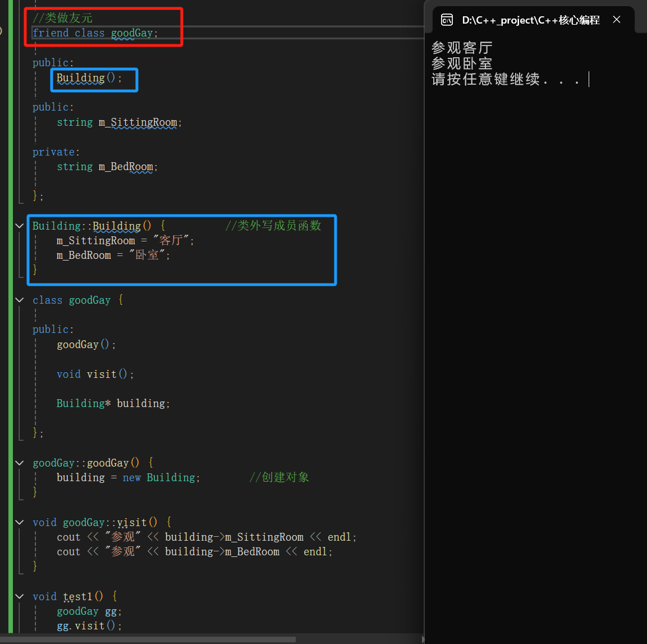Viewport: 647px width, 644px height.
Task: Collapse the test1() function
Action: point(20,596)
